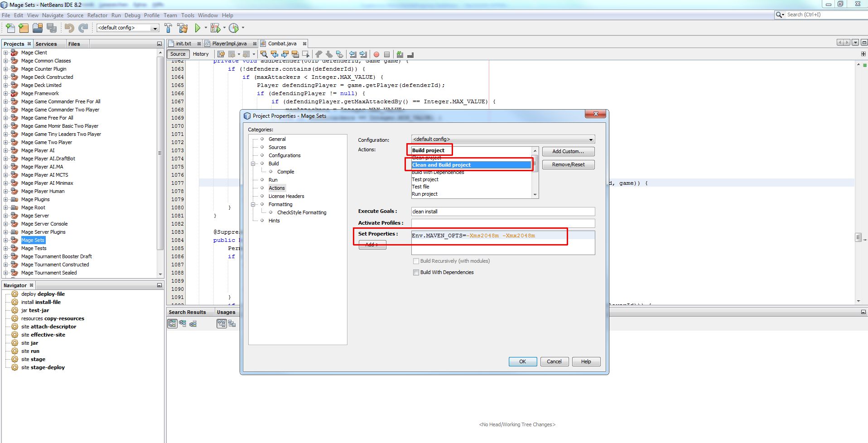Click the Build Project hammer icon
This screenshot has width=868, height=443.
(168, 28)
